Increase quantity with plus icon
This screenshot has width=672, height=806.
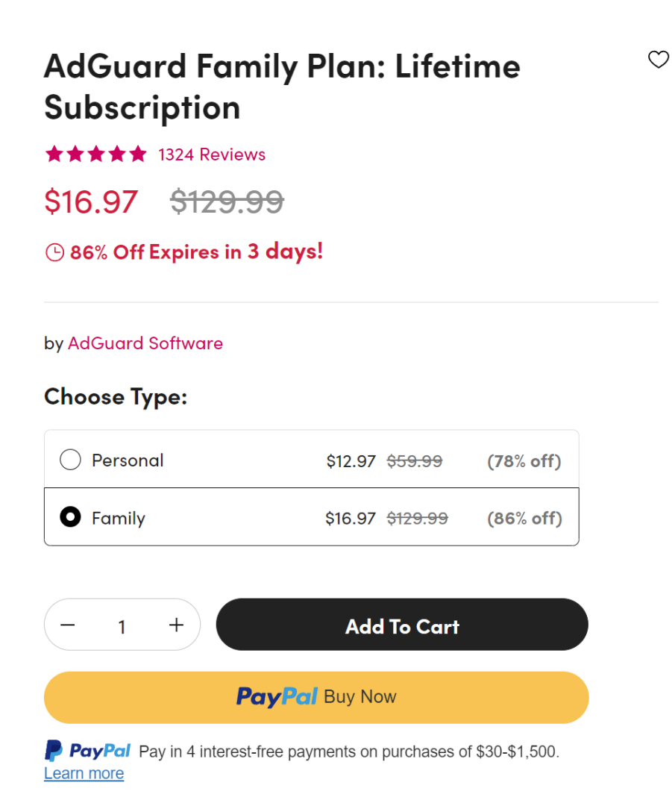click(176, 625)
